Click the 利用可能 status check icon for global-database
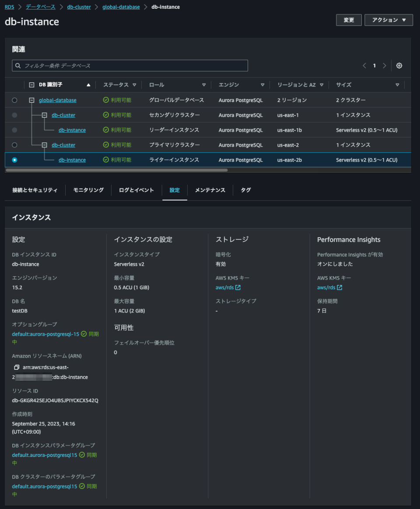Screen dimensions: 420x509 tap(106, 100)
